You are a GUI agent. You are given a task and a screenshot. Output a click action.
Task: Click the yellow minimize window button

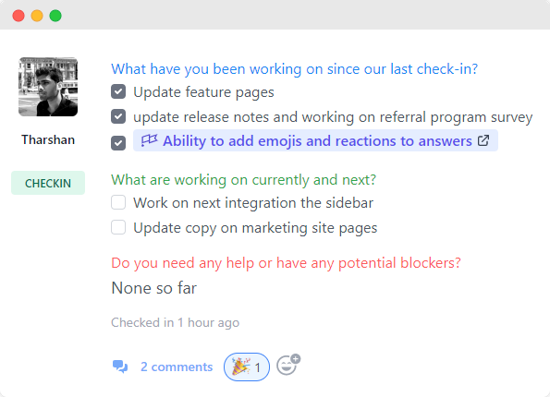point(37,16)
